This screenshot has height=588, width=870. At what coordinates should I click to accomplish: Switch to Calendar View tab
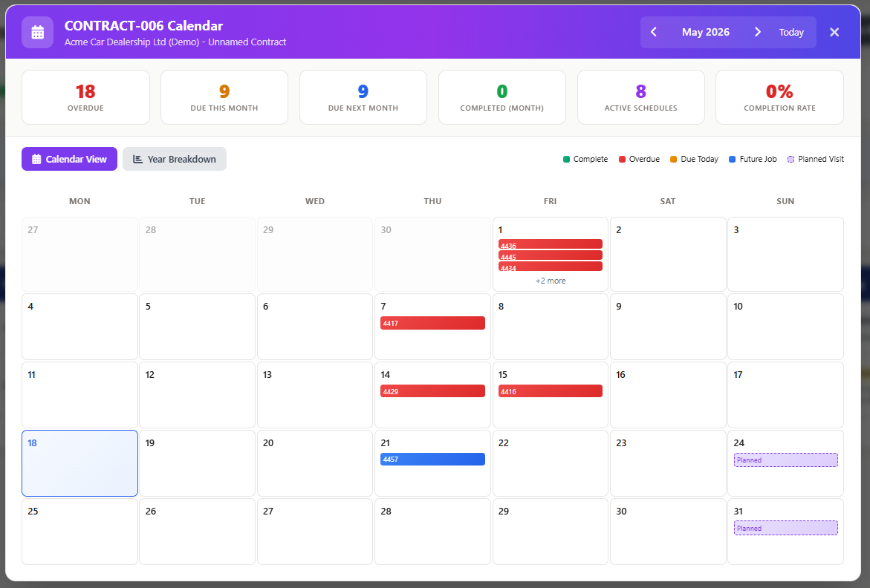click(69, 159)
